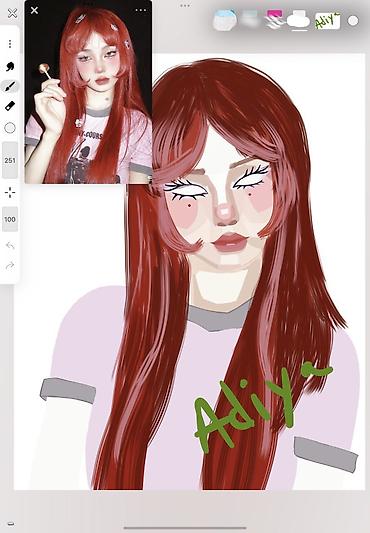Screen dimensions: 370x533
Task: Select the smudge blob tool icon
Action: pos(10,67)
